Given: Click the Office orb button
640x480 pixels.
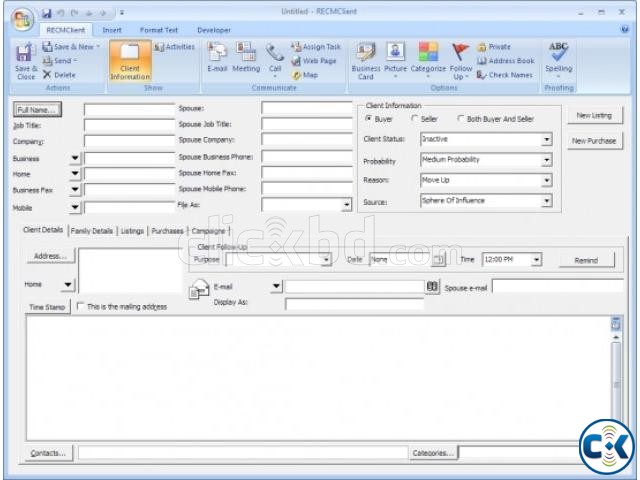Looking at the screenshot, I should tap(22, 19).
